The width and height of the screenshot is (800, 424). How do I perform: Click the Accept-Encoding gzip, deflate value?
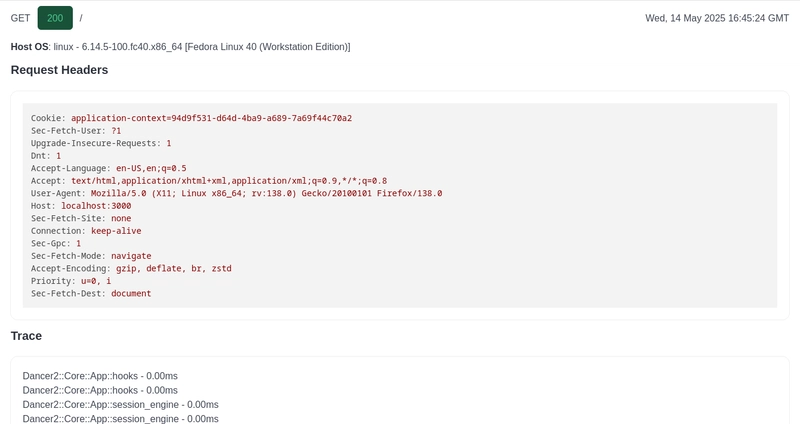(x=173, y=268)
